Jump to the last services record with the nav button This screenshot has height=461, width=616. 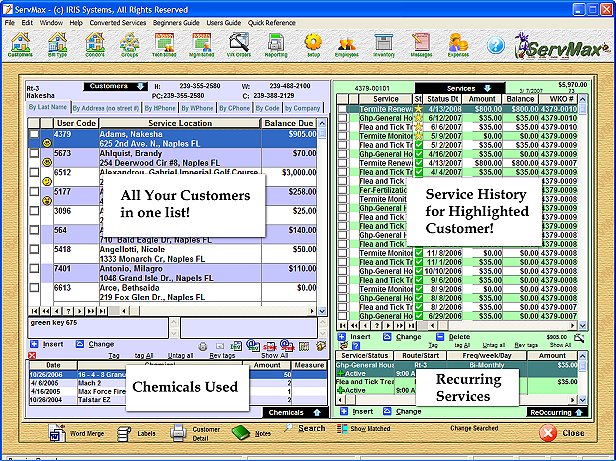pos(411,325)
